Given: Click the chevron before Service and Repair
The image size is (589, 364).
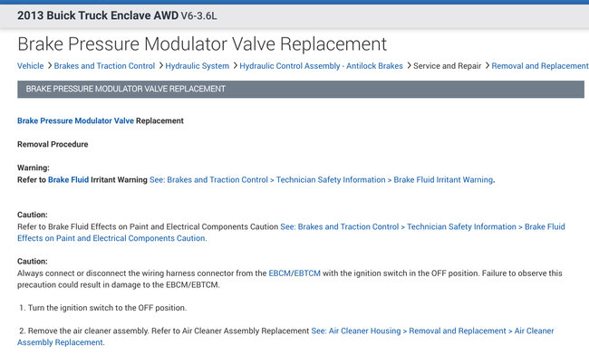Looking at the screenshot, I should (x=408, y=66).
